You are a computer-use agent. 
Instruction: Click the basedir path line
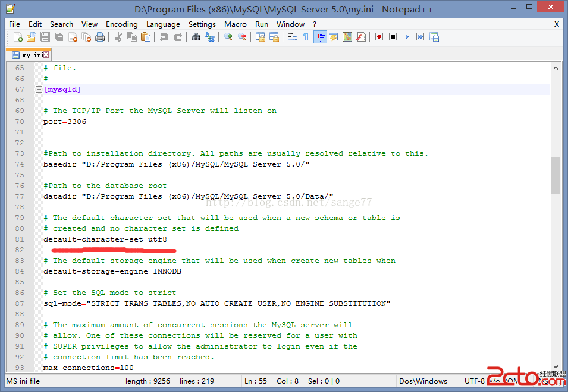pyautogui.click(x=177, y=164)
